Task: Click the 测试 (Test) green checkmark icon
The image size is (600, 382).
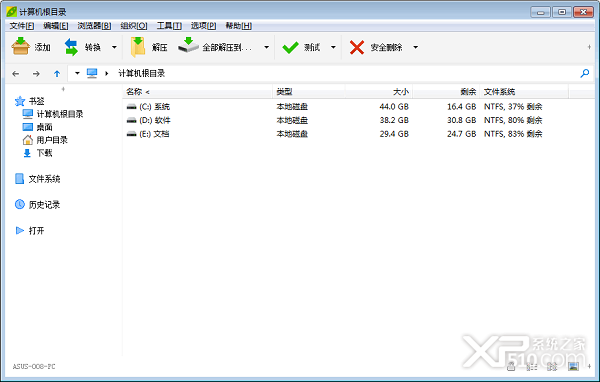Action: click(290, 47)
